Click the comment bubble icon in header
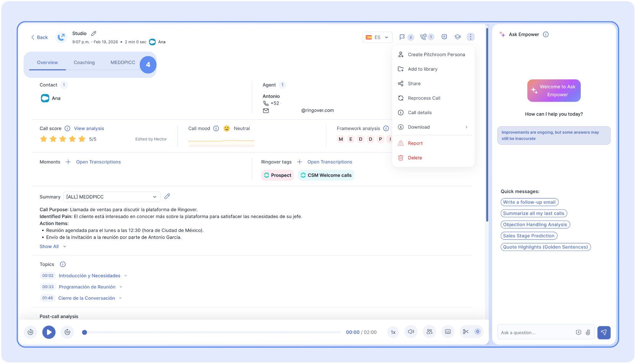 [444, 37]
